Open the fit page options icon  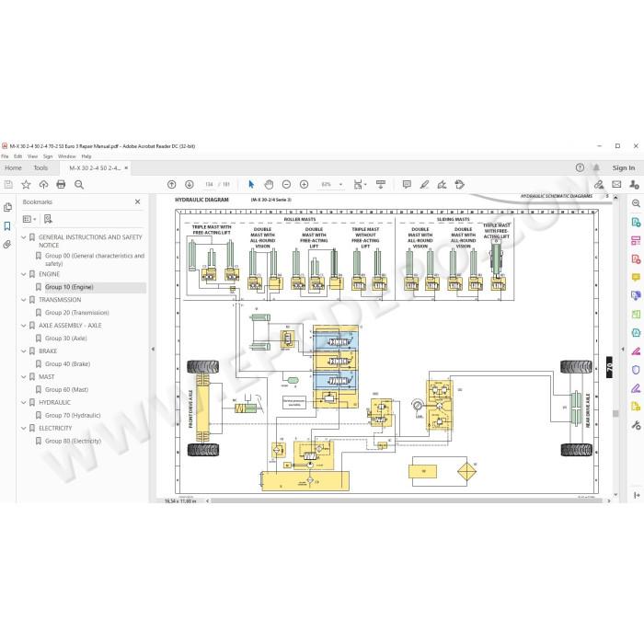tap(360, 184)
